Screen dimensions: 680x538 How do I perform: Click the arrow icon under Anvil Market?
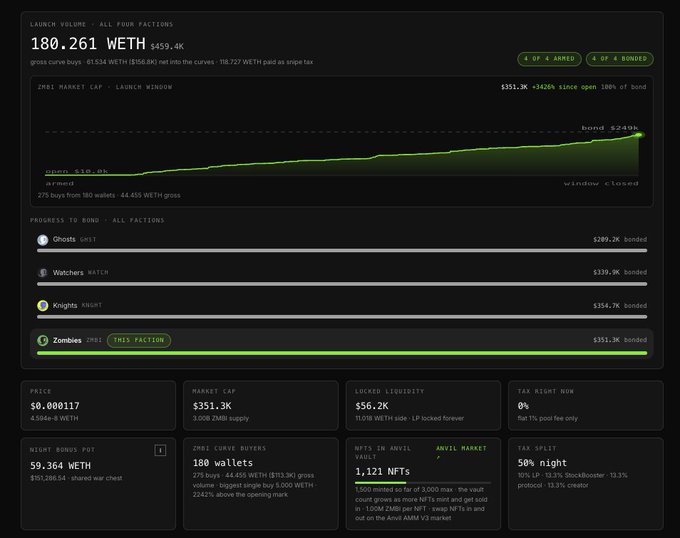(x=438, y=457)
